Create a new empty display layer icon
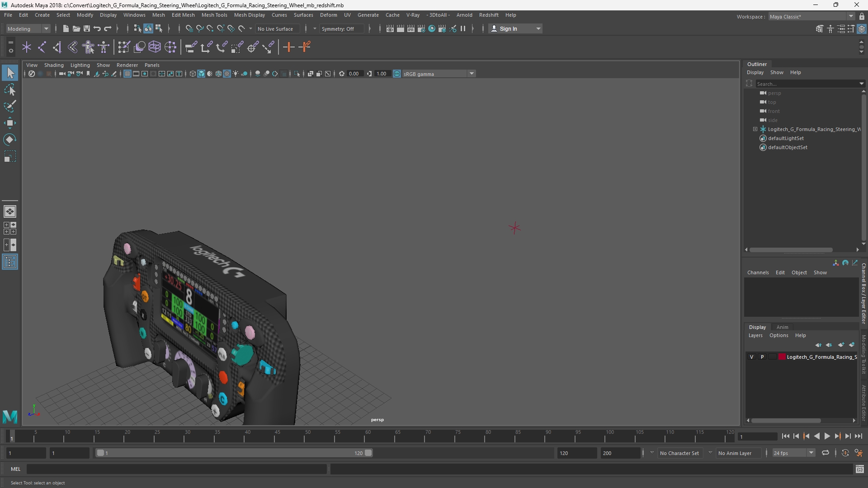 pos(841,345)
